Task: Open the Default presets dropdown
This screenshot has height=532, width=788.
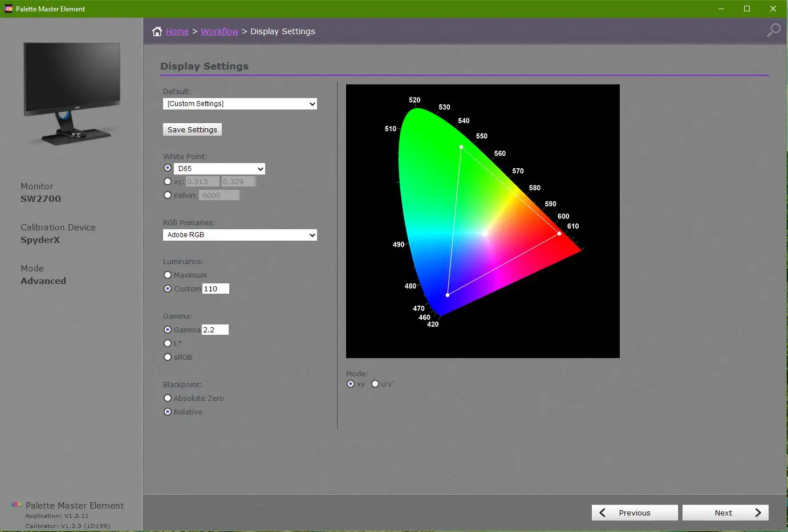Action: click(239, 104)
